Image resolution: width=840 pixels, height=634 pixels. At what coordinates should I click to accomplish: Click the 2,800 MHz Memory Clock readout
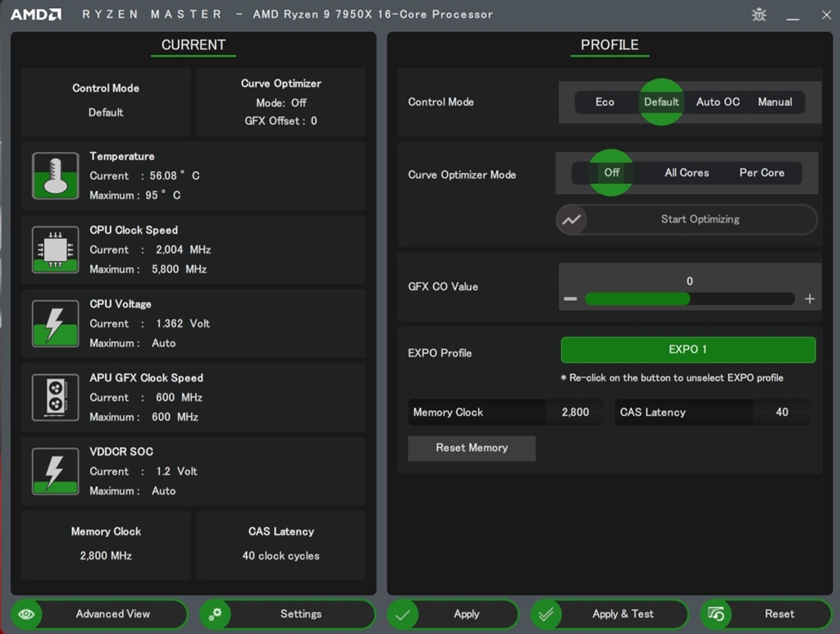[106, 556]
